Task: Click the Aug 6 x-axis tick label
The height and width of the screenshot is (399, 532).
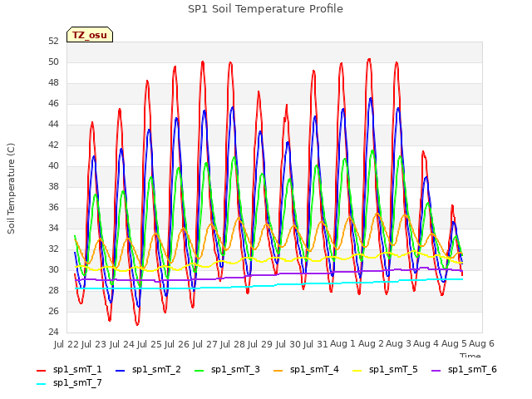Action: click(x=481, y=344)
